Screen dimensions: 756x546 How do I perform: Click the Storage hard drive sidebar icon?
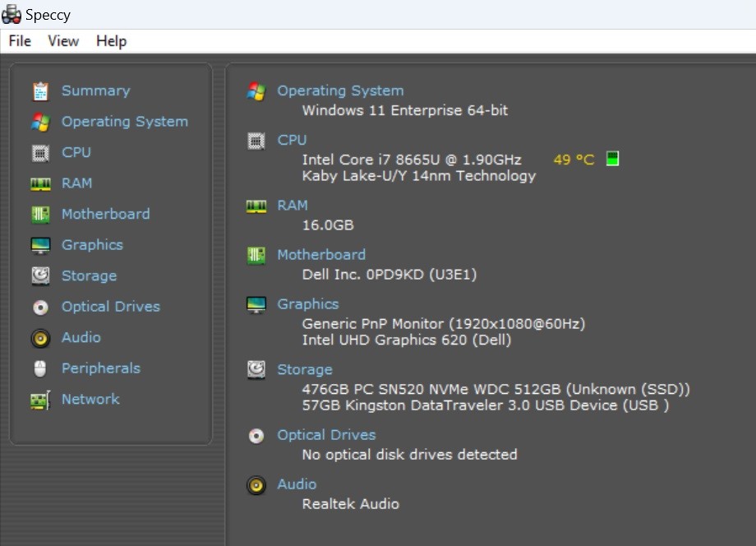pyautogui.click(x=40, y=276)
